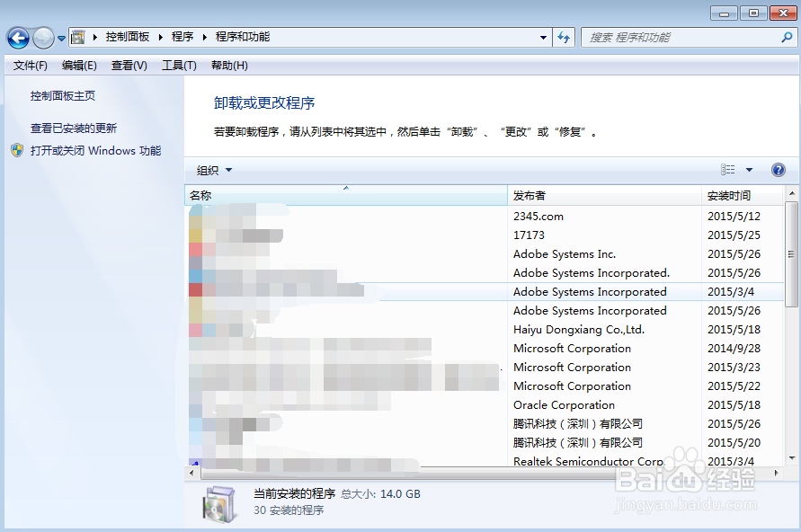Click the change view icon in toolbar
Image resolution: width=801 pixels, height=532 pixels.
pyautogui.click(x=728, y=170)
